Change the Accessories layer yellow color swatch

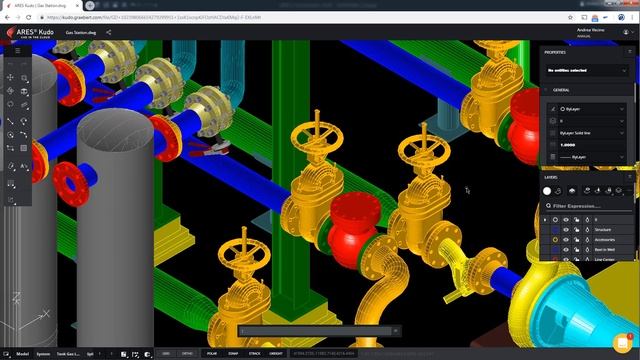(x=555, y=240)
